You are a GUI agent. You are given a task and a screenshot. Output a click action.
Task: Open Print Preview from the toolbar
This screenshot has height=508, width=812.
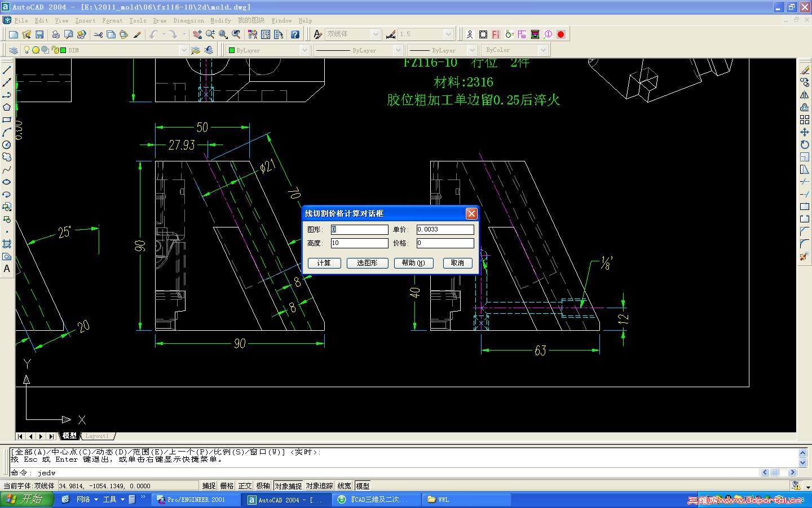(x=69, y=34)
